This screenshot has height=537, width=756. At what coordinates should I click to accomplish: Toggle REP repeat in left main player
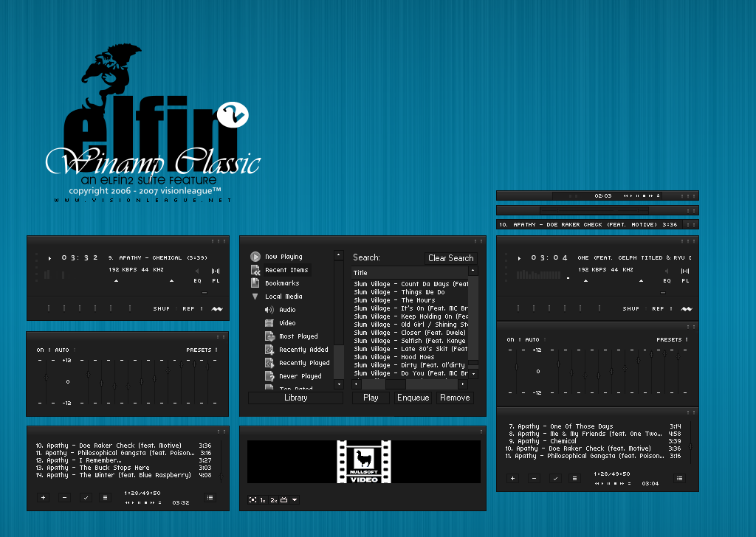point(188,309)
